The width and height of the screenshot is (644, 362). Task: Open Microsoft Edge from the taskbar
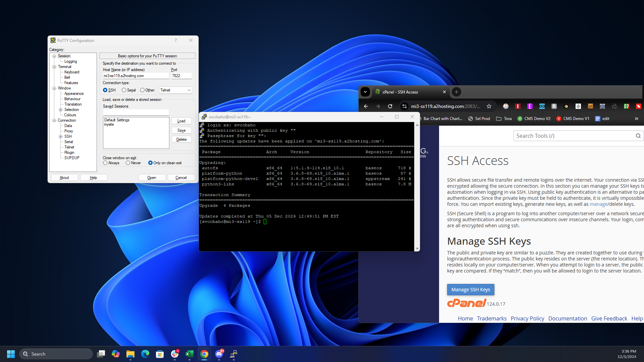145,354
